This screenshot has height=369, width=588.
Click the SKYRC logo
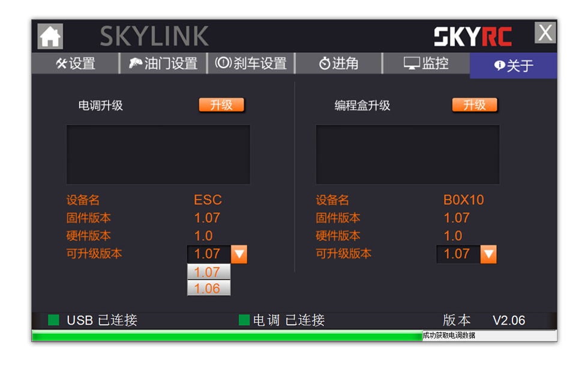point(473,37)
